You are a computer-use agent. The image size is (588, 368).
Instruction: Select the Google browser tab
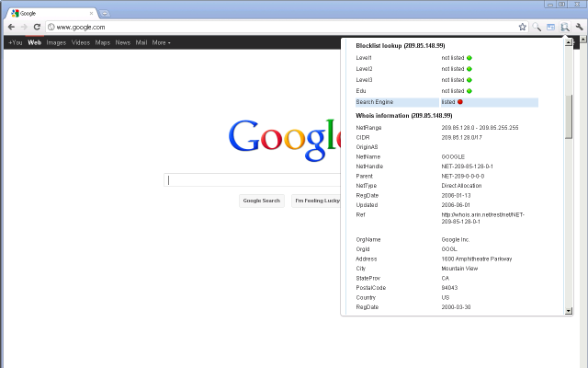51,14
